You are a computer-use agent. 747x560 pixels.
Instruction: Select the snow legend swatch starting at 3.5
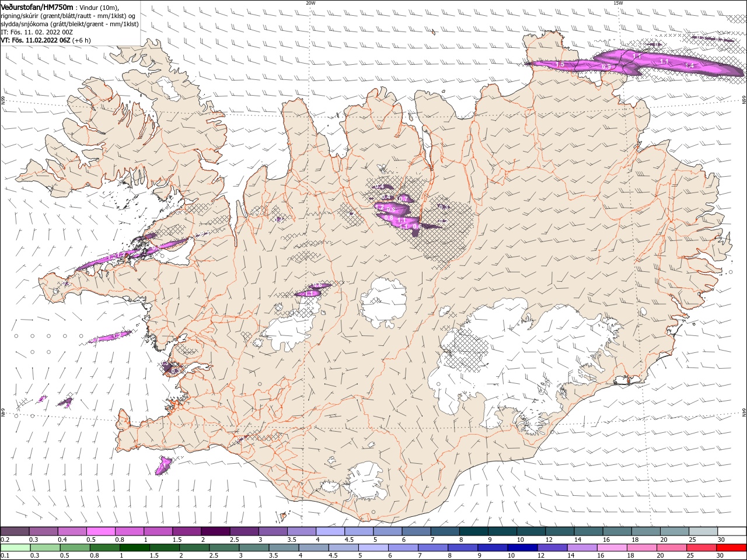pos(302,531)
